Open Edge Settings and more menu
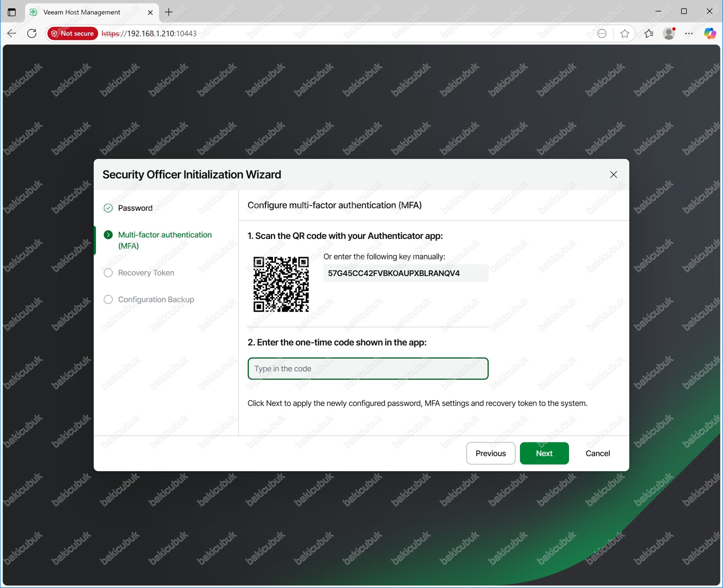This screenshot has width=723, height=588. [689, 33]
